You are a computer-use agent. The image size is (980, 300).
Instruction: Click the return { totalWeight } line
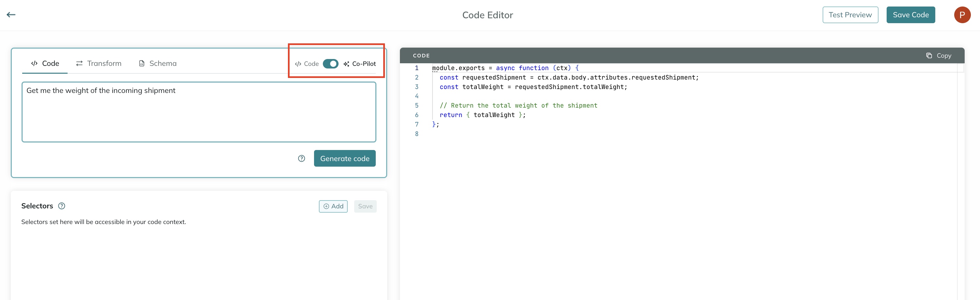point(483,115)
